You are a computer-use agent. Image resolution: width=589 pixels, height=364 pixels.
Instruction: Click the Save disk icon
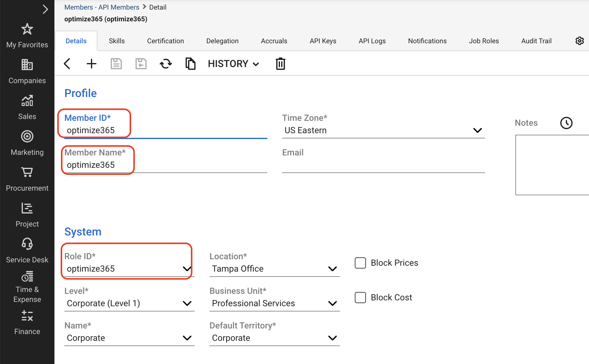click(x=116, y=64)
